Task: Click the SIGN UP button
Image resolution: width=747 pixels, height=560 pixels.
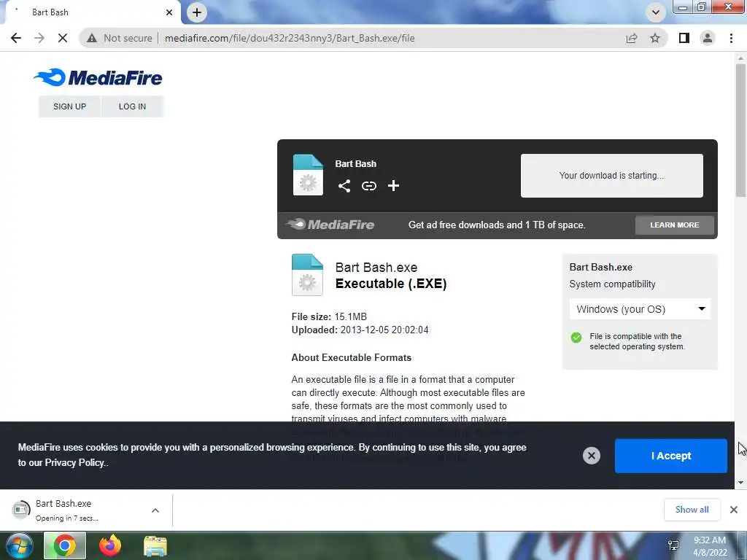Action: coord(69,106)
